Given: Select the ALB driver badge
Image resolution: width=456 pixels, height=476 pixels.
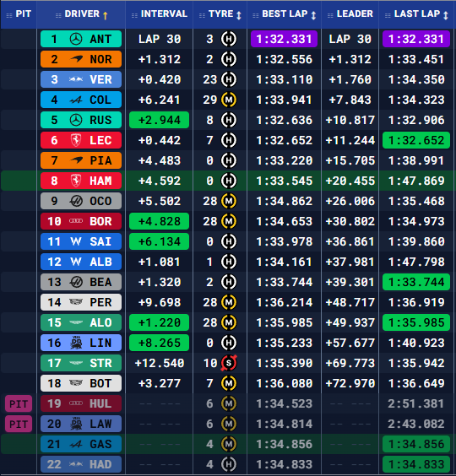Looking at the screenshot, I should point(81,262).
